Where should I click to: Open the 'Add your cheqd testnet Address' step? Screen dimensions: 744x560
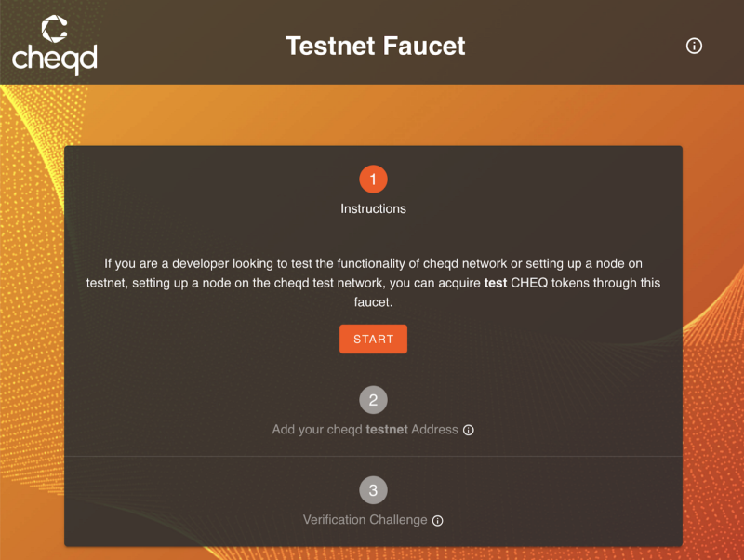point(365,430)
